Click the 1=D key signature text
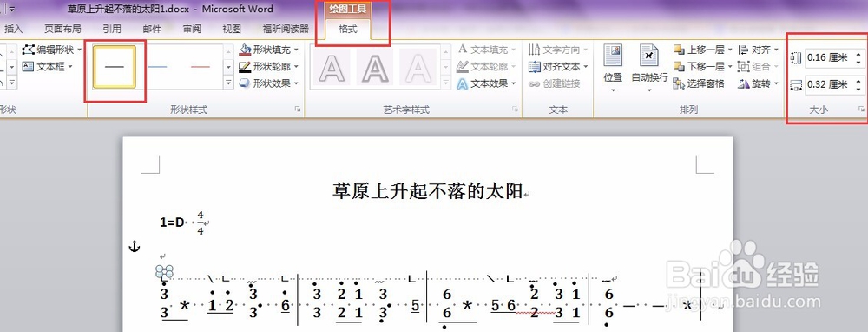 [x=172, y=222]
